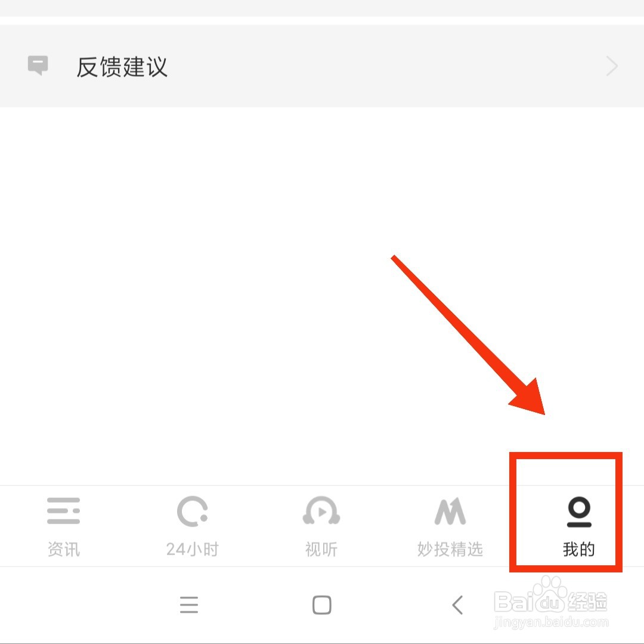
Task: Open the 24小时 clock icon
Action: coord(192,512)
